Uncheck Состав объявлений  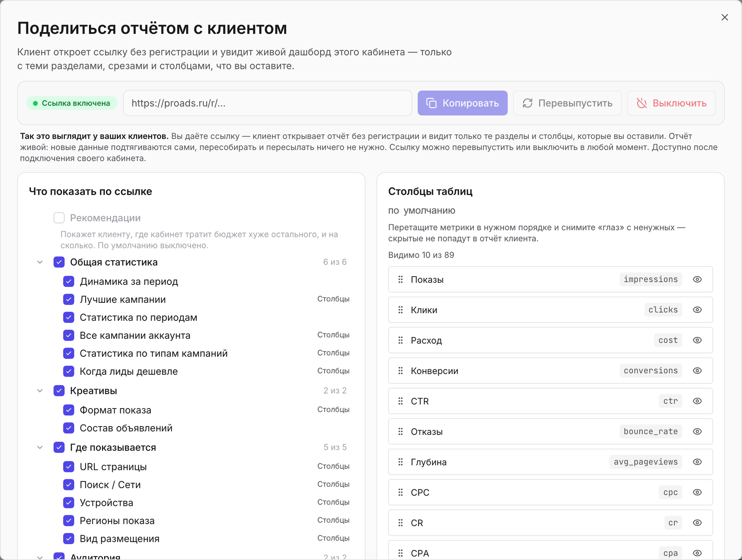tap(69, 428)
